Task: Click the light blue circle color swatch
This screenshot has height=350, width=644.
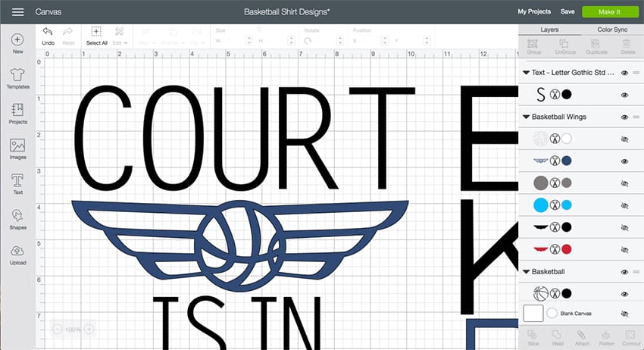Action: click(x=567, y=205)
